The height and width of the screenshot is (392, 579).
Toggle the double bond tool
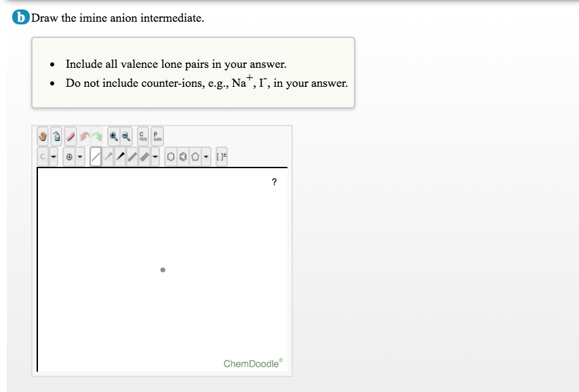coord(132,156)
